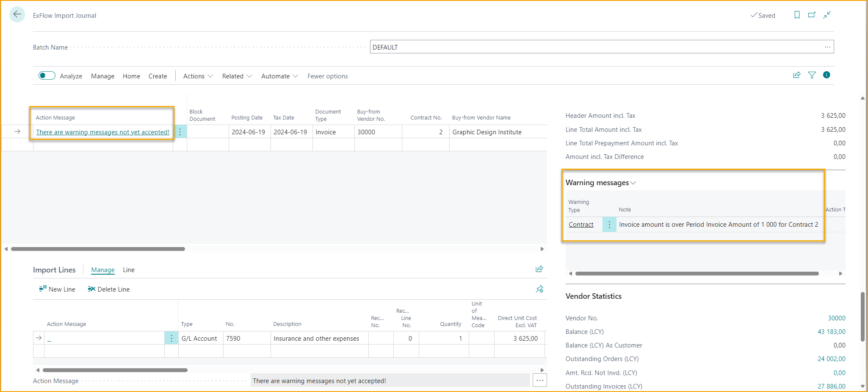868x392 pixels.
Task: Click the Batch Name input field
Action: (596, 47)
